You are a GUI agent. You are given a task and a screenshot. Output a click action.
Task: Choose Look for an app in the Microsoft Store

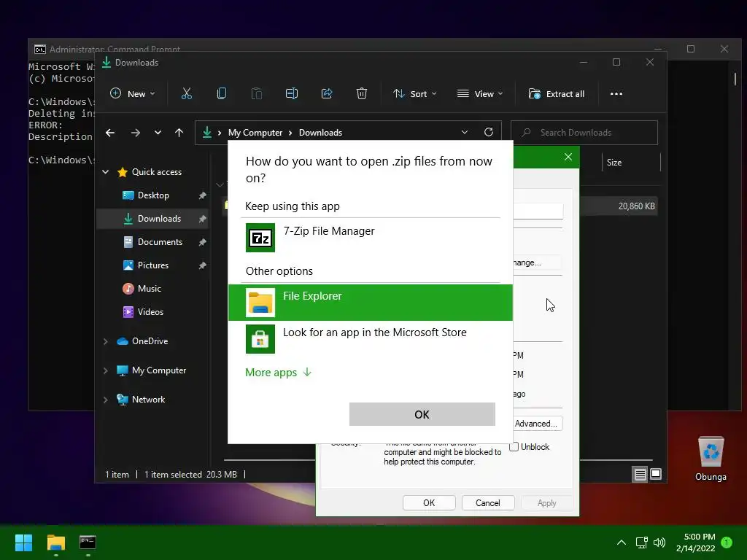point(371,338)
